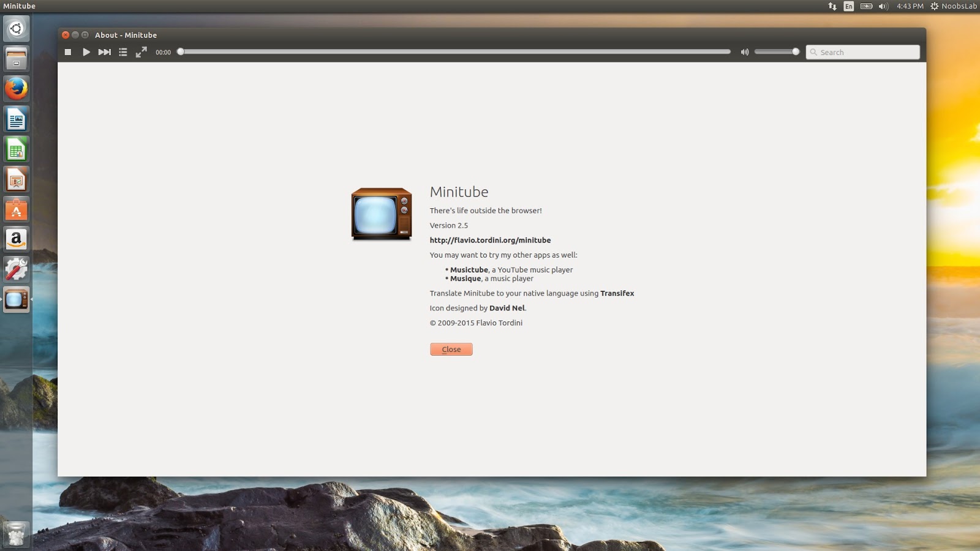This screenshot has width=980, height=551.
Task: Open the NoobsLab session menu
Action: click(954, 6)
